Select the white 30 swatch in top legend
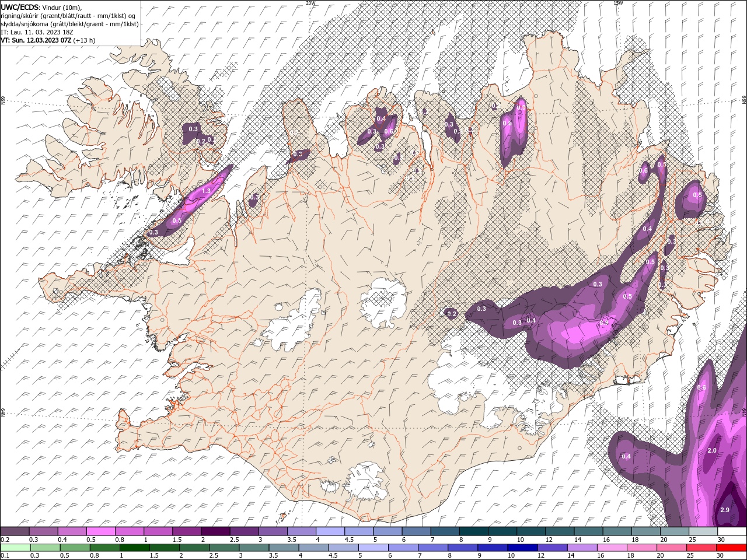The height and width of the screenshot is (560, 747). [x=732, y=531]
